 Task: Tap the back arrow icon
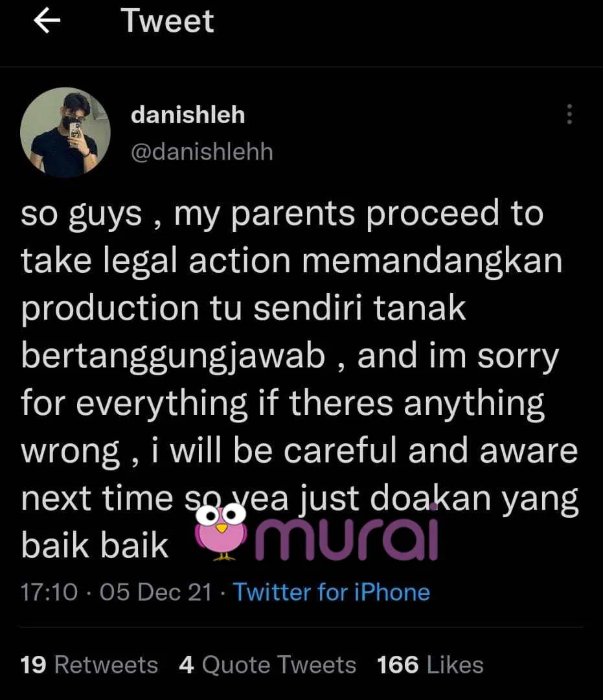coord(47,21)
